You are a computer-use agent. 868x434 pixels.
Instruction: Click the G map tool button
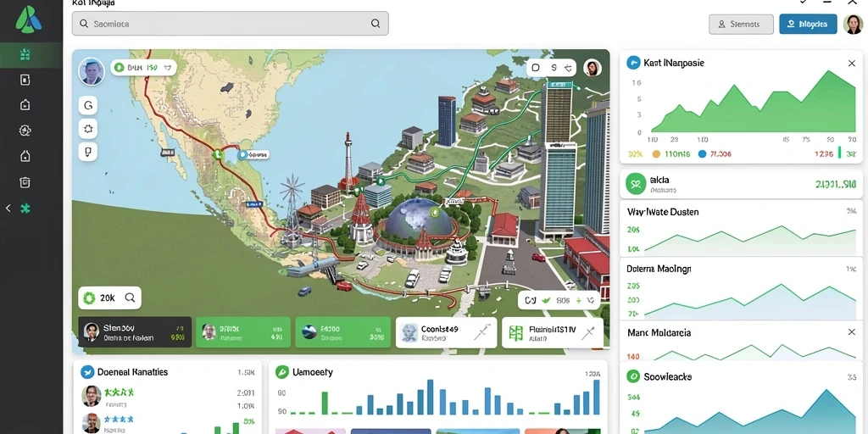[88, 104]
